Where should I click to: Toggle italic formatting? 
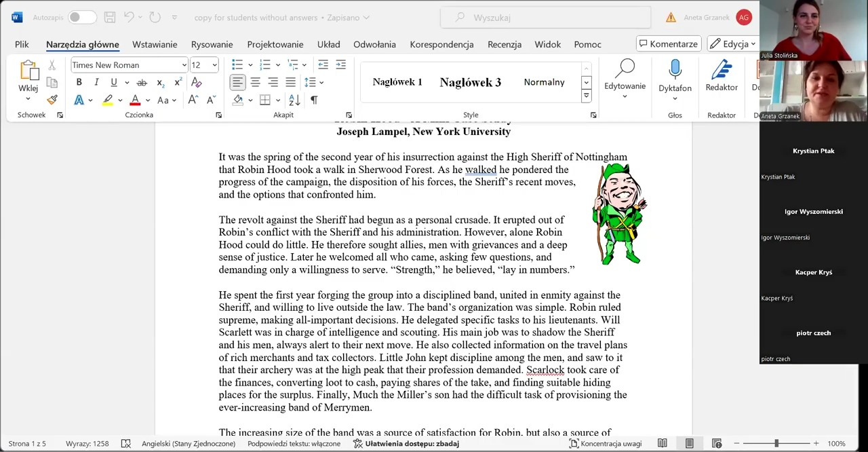(96, 82)
